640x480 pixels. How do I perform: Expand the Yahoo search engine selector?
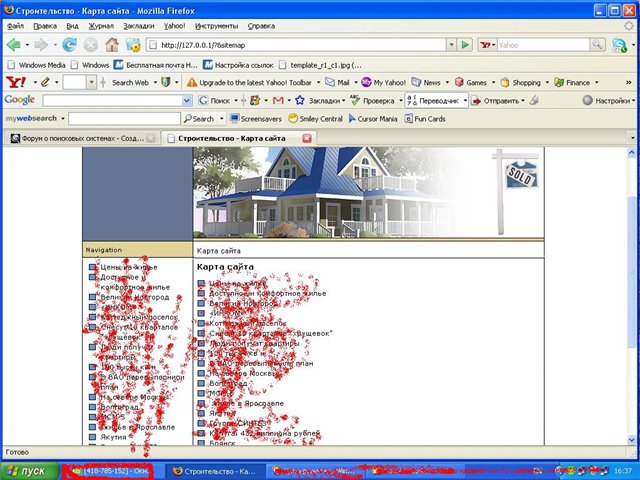pos(488,44)
